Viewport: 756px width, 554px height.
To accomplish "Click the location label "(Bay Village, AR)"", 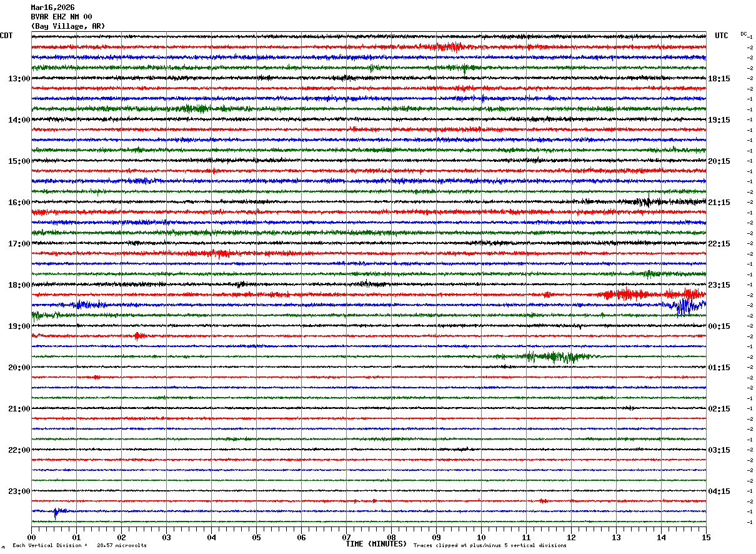I will click(68, 26).
